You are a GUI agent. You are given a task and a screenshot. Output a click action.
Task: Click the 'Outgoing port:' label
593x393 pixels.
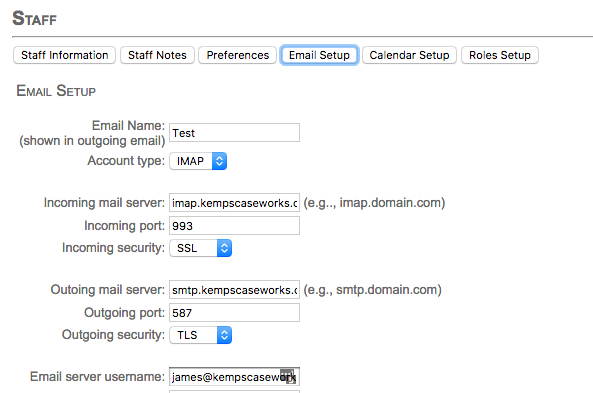tap(124, 313)
